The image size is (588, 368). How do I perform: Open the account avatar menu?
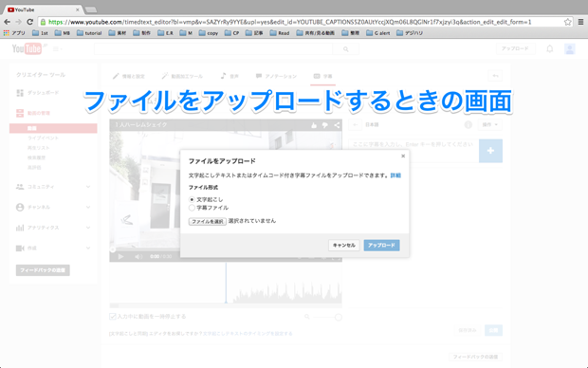pyautogui.click(x=570, y=48)
